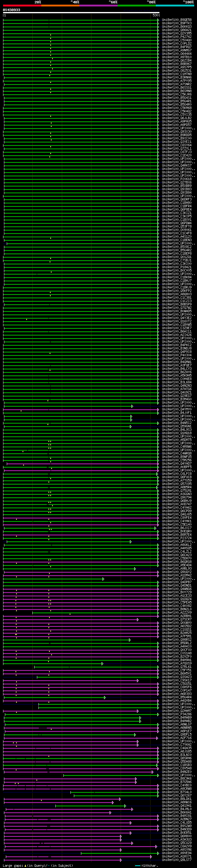Choose the UniRef100_B4FRQ7 hit label
197x868 pixels.
click(x=177, y=47)
